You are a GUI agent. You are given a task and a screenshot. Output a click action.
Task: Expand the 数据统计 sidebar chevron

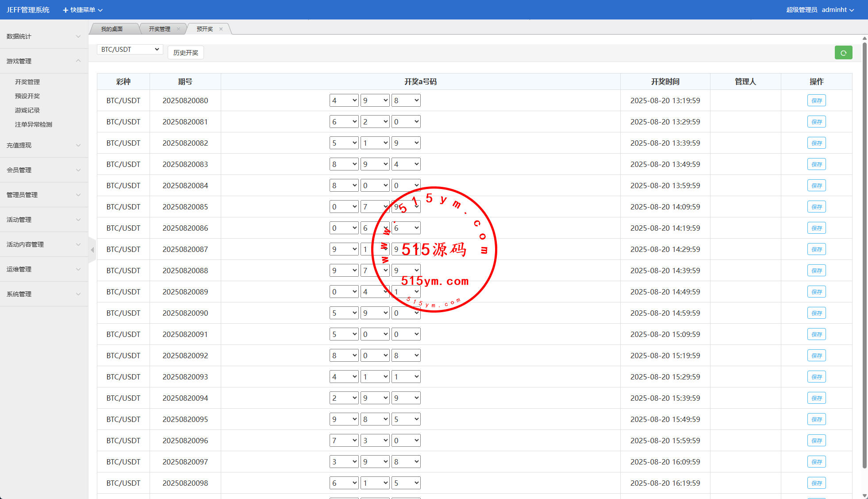[78, 36]
